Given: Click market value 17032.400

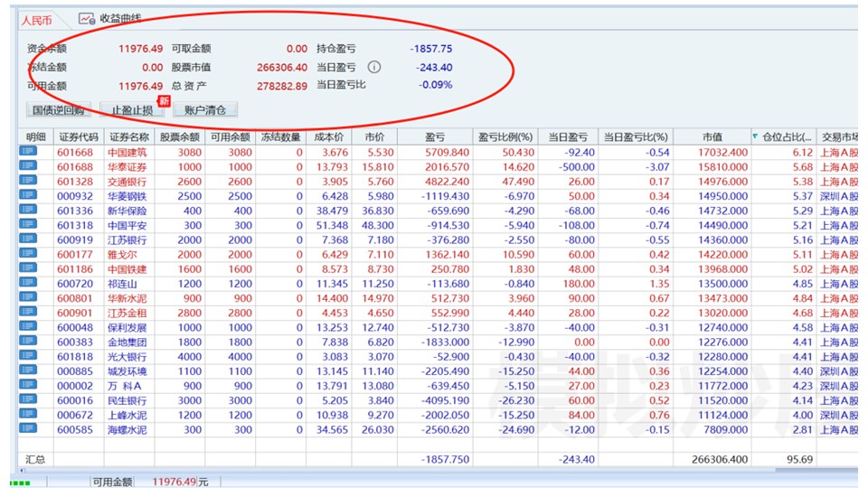Looking at the screenshot, I should [x=722, y=152].
